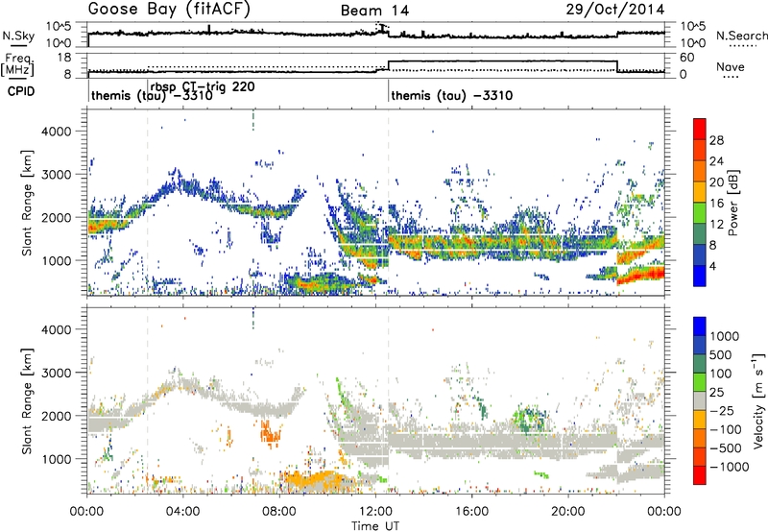Select the Beam 14 label
768x532 pixels.
coord(374,11)
